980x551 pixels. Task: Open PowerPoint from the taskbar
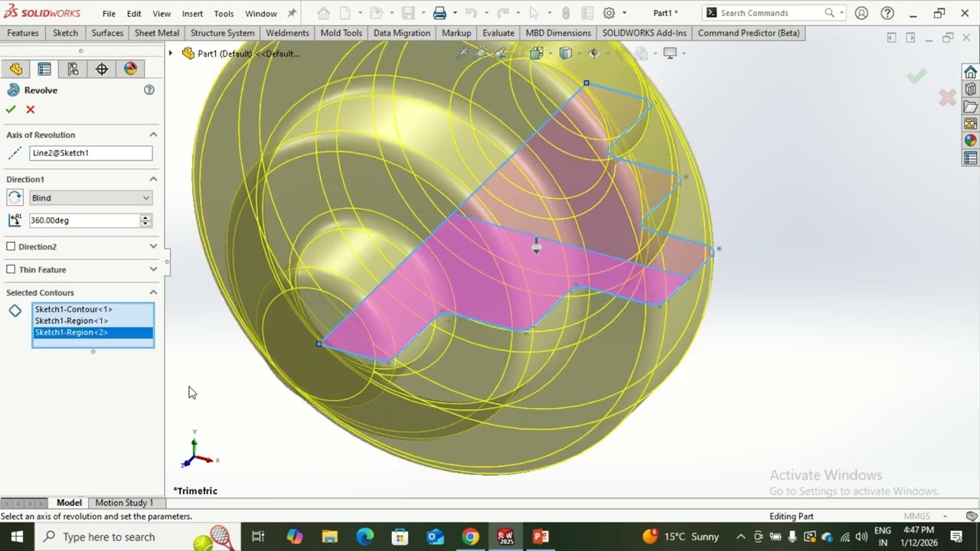pos(541,536)
